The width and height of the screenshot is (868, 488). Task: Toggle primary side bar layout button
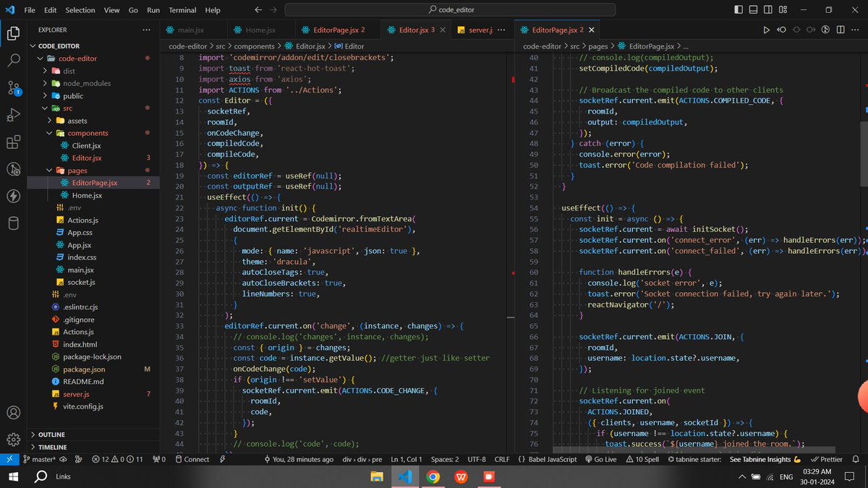[738, 10]
